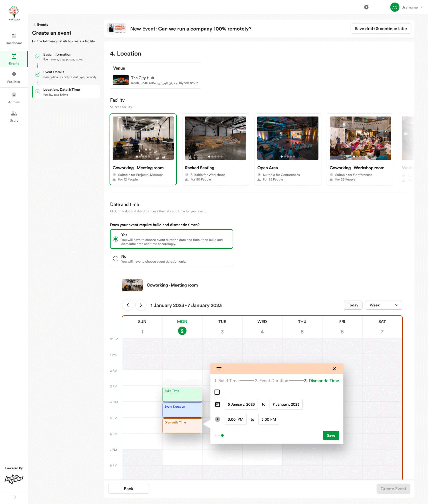The width and height of the screenshot is (428, 504).
Task: Click the Dismantle Time calendar block
Action: (182, 426)
